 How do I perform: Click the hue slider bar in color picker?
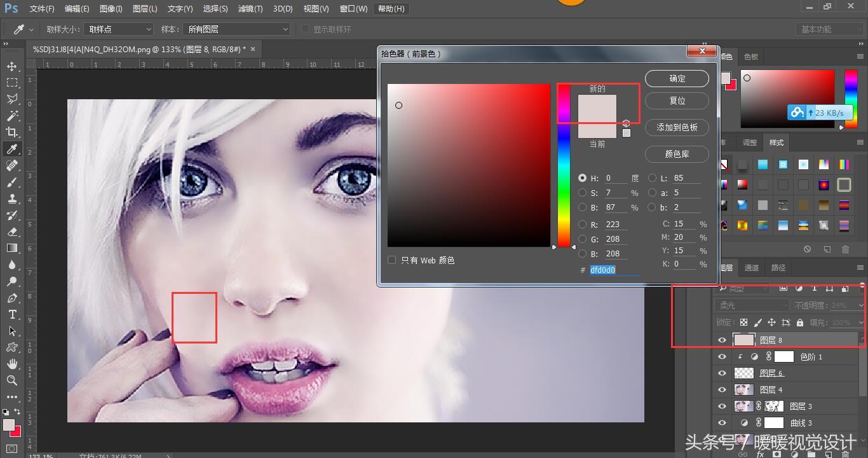coord(564,165)
